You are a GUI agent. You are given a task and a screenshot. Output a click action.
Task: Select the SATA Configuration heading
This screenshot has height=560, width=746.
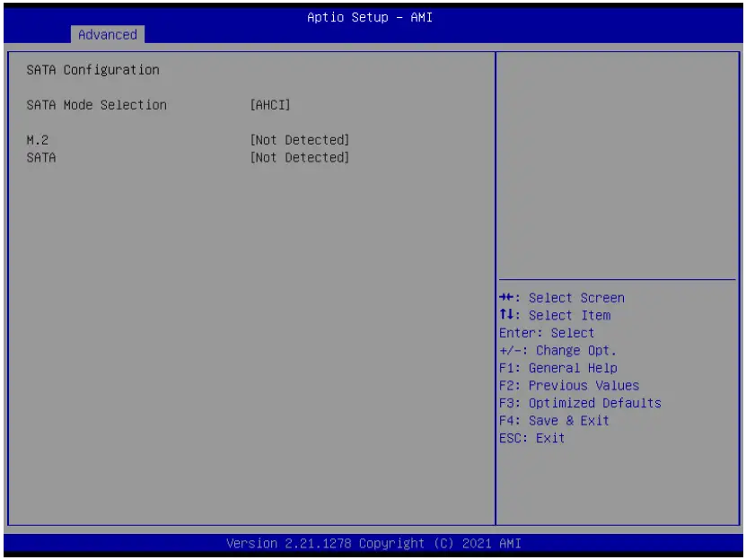tap(92, 69)
